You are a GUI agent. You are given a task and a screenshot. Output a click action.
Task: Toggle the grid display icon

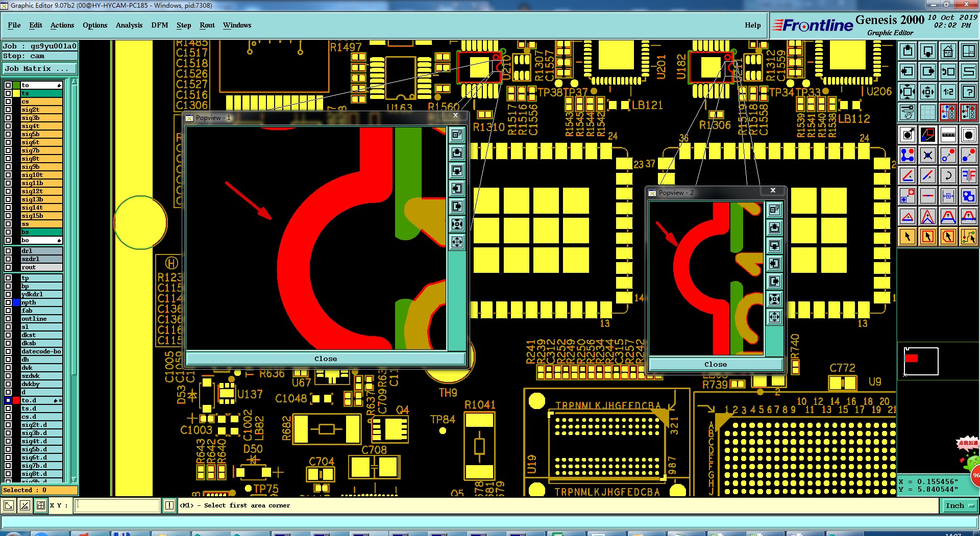pyautogui.click(x=928, y=112)
